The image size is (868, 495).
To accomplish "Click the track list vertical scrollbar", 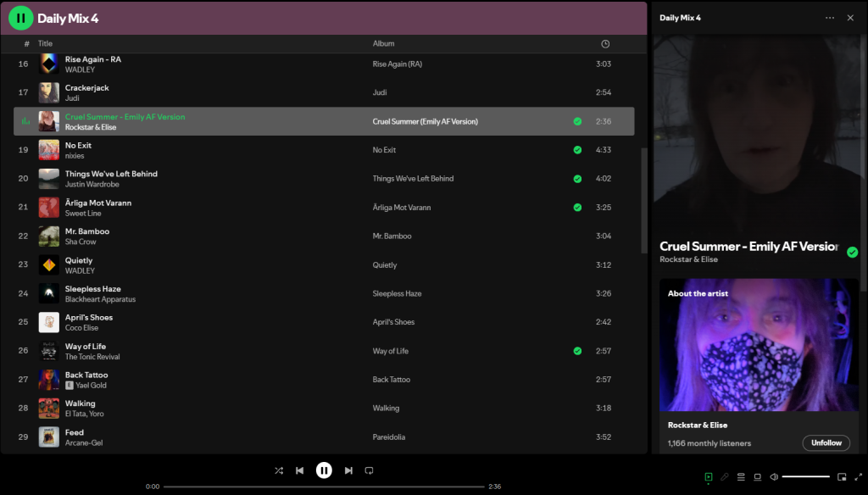I will tap(644, 200).
